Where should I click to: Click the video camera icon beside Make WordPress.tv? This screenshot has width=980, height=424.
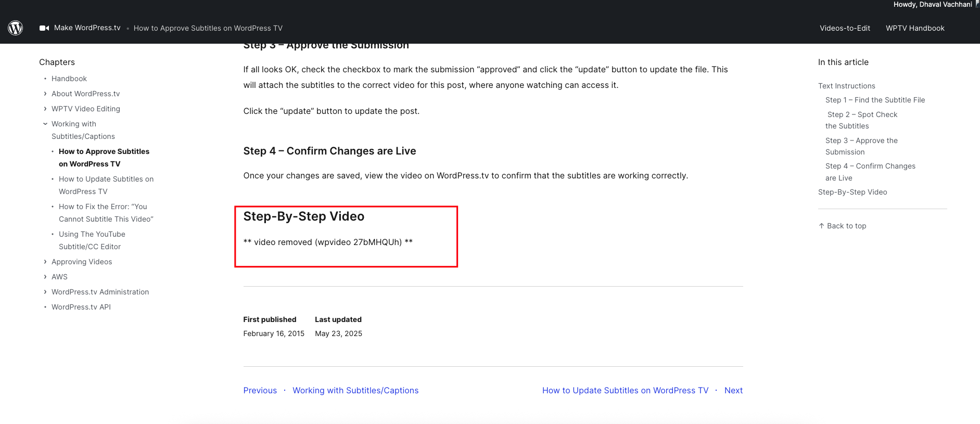pyautogui.click(x=44, y=28)
